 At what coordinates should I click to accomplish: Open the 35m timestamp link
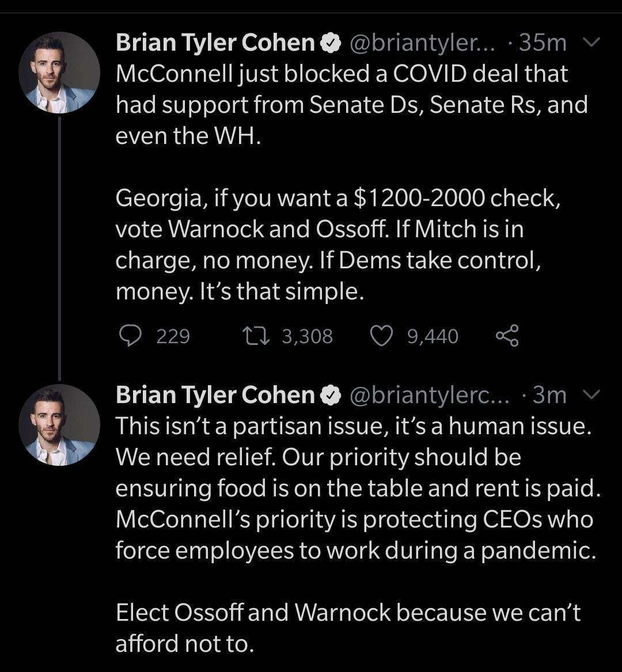click(543, 43)
